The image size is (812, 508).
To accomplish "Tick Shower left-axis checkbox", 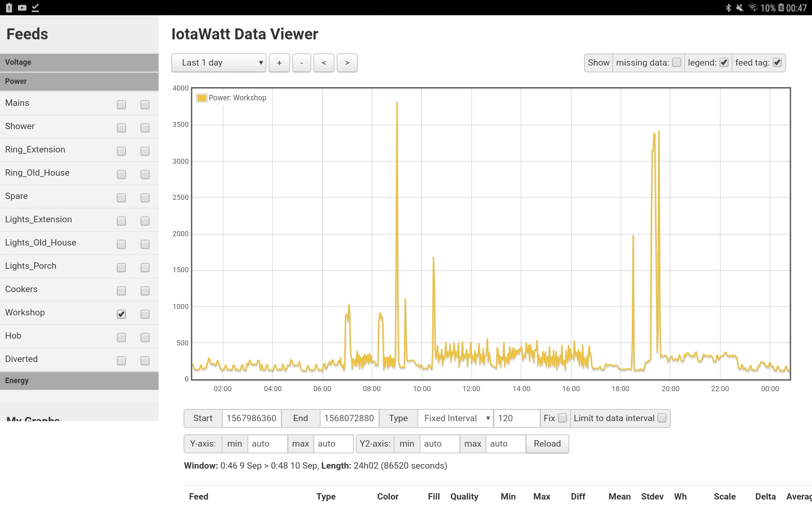I will (121, 128).
